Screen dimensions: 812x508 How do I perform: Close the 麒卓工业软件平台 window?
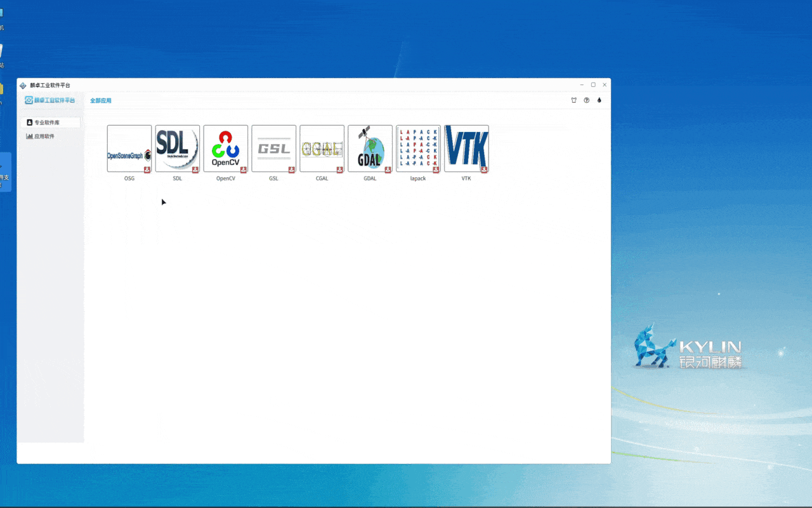click(x=605, y=84)
